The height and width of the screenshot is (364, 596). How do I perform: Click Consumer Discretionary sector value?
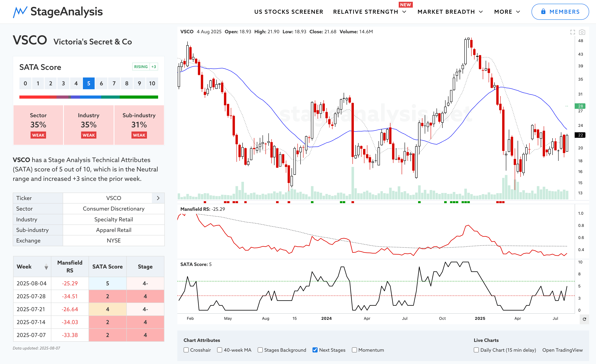[114, 209]
